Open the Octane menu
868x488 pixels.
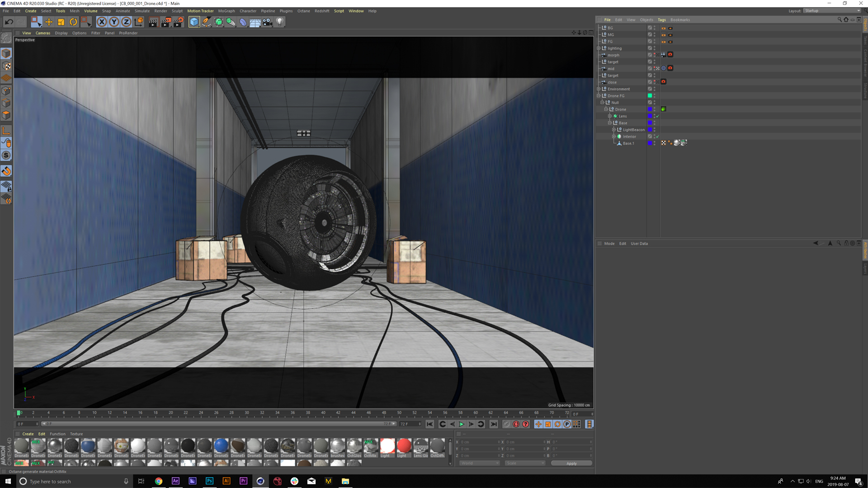click(x=303, y=11)
